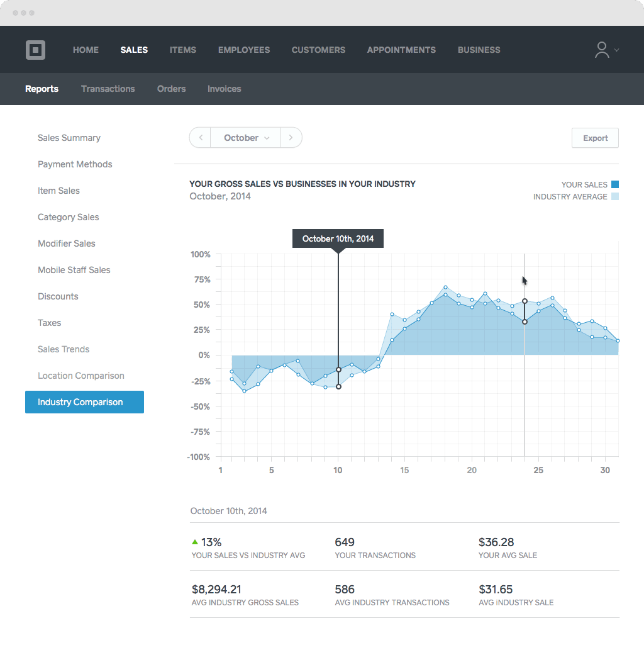Switch to the Transactions tab
644x655 pixels.
pyautogui.click(x=108, y=89)
